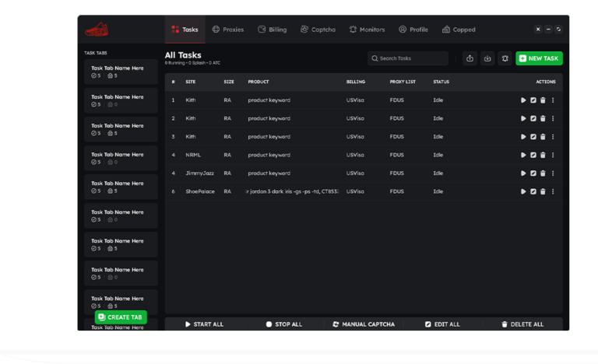Click the export tasks upload icon
The height and width of the screenshot is (364, 598).
(470, 58)
